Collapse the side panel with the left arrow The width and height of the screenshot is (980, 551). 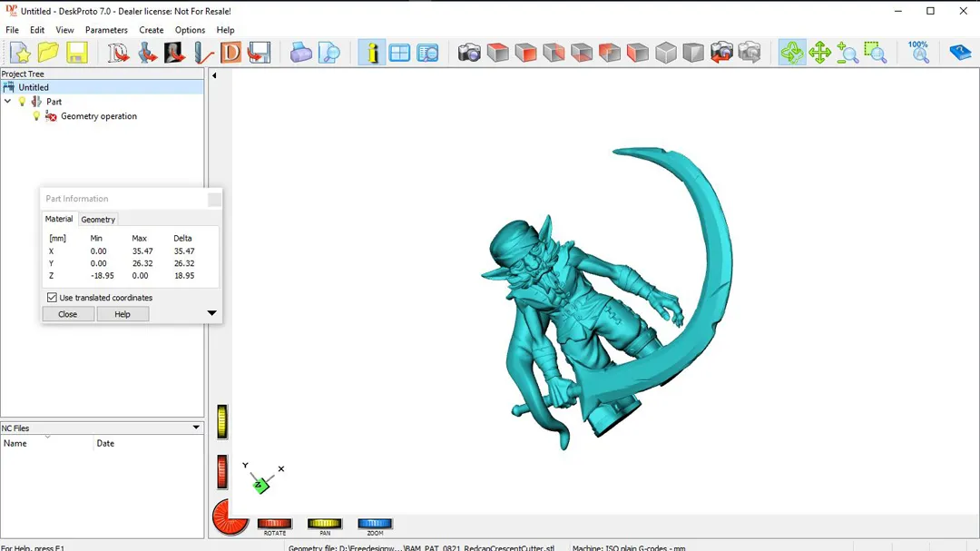(x=214, y=75)
